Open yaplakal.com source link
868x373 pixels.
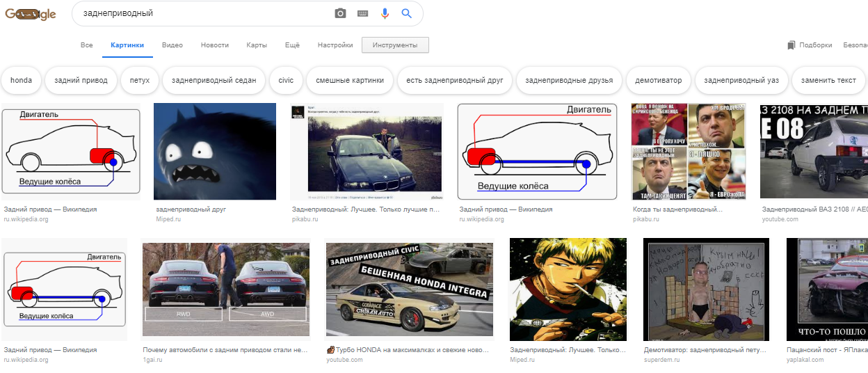point(805,360)
